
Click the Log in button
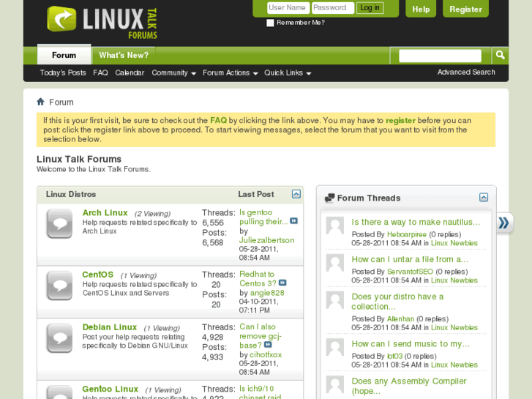pos(370,7)
